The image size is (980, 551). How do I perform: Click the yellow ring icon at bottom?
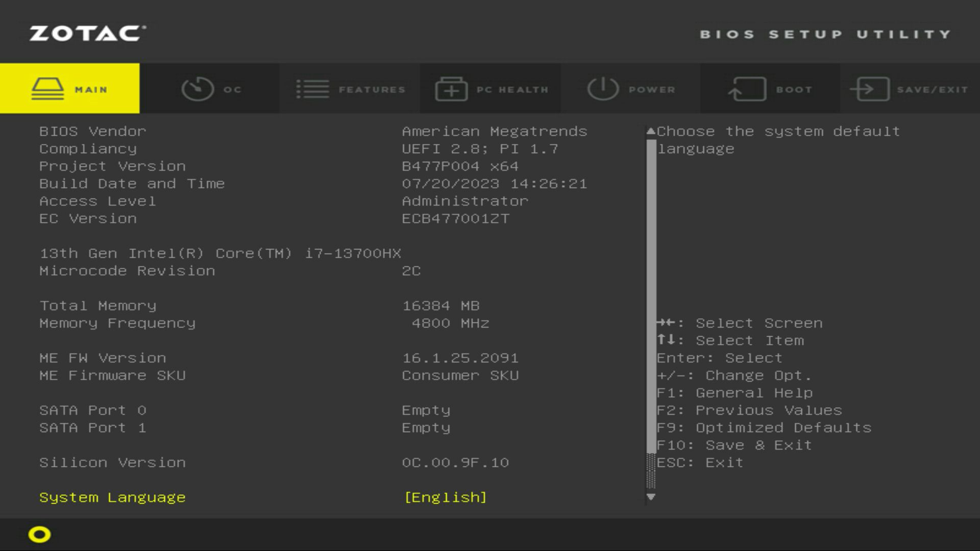(x=39, y=534)
